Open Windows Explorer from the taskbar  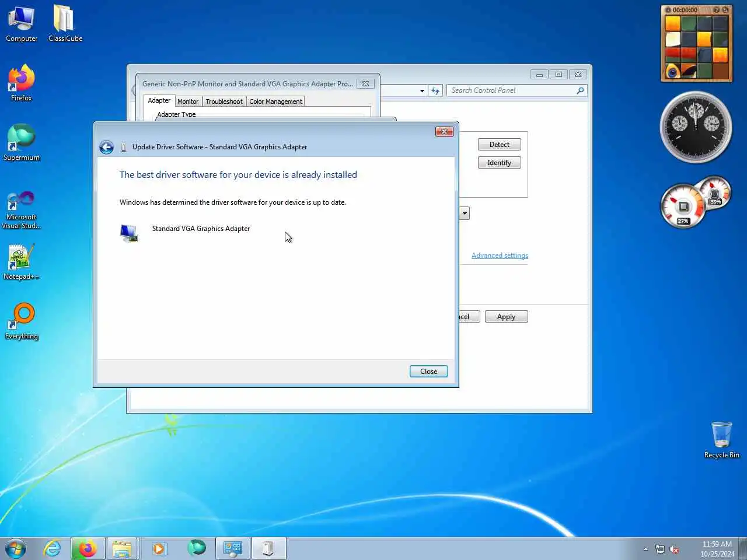coord(122,548)
